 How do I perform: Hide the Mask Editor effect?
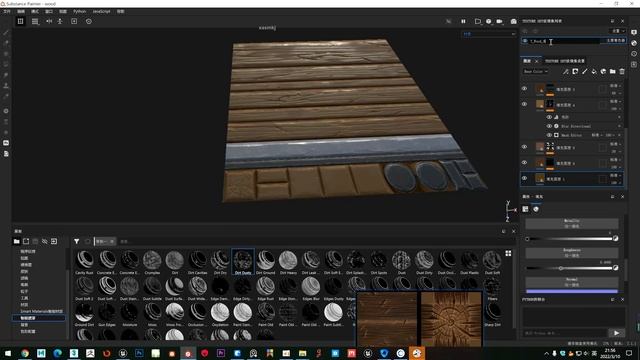tap(549, 135)
